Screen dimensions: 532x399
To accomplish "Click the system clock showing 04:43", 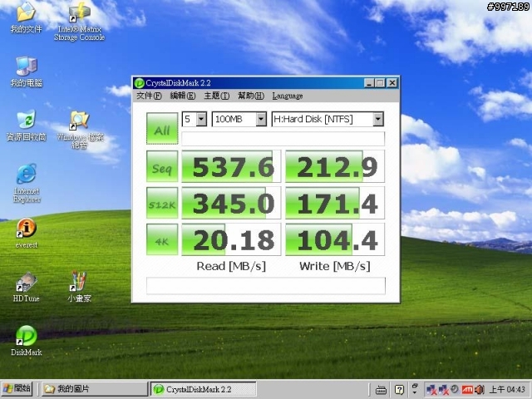I will pyautogui.click(x=508, y=390).
